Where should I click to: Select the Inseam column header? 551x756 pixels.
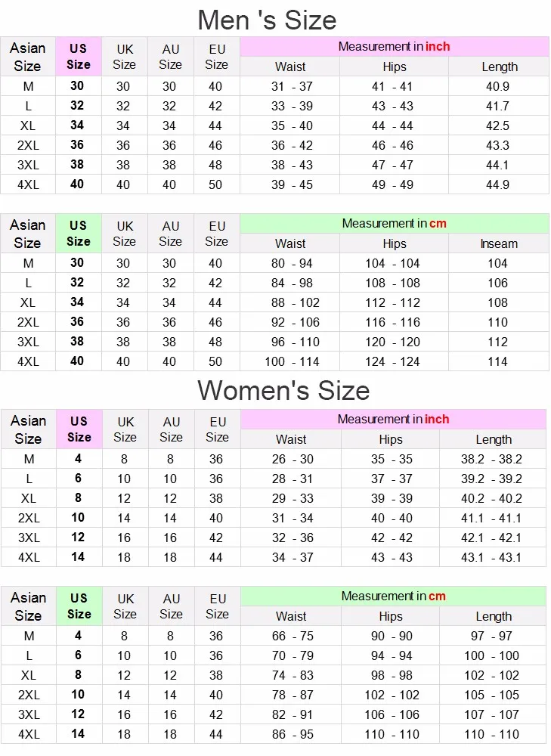coord(499,243)
